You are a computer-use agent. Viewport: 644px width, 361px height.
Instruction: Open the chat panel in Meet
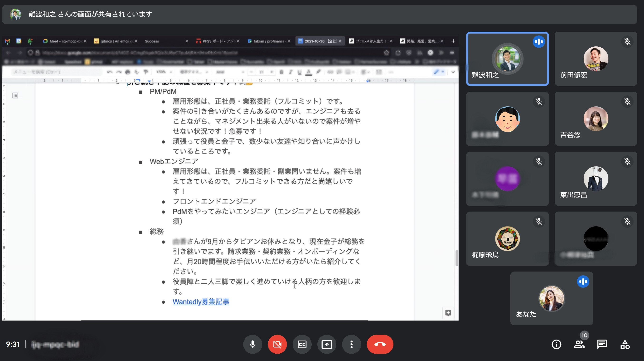pos(602,344)
